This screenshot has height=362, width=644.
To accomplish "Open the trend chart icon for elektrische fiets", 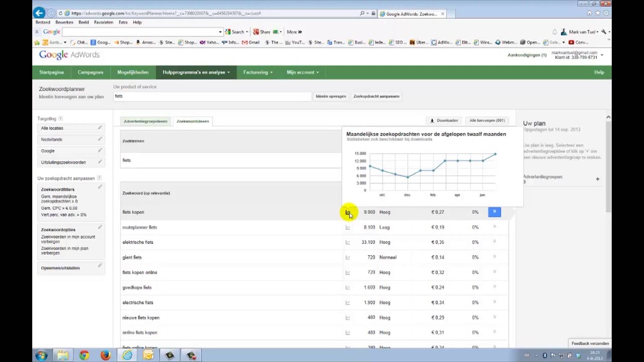I will [x=348, y=242].
